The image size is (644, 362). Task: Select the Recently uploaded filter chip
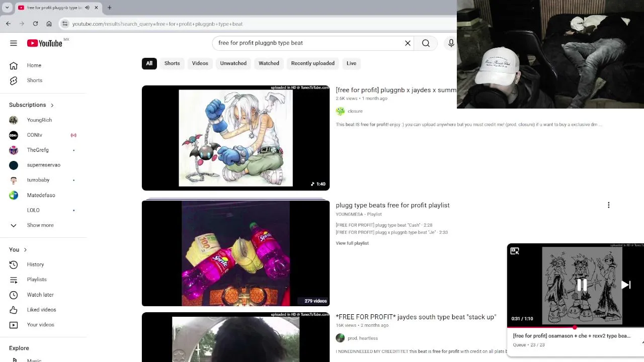[312, 63]
